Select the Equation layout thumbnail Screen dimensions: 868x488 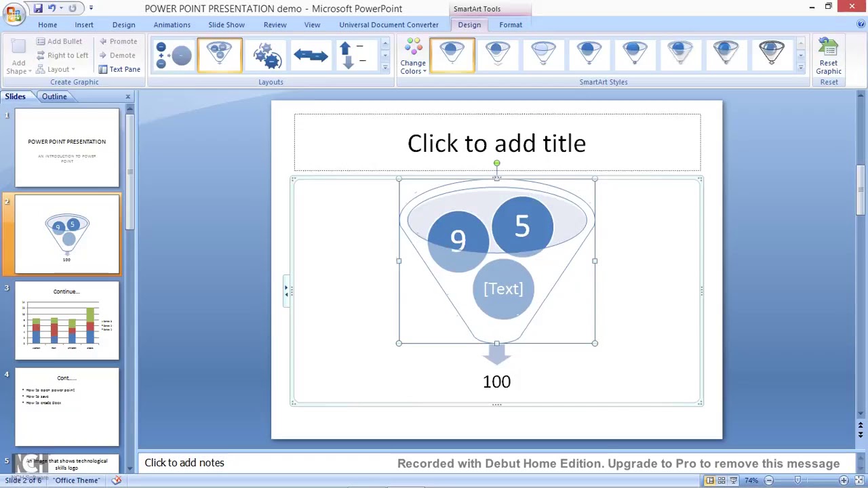coord(174,56)
